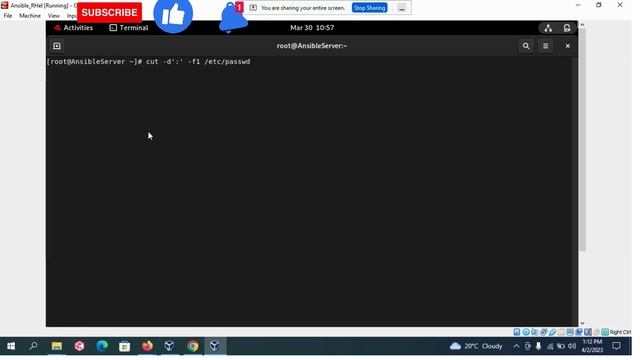
Task: Open Microsoft Store from taskbar
Action: 124,346
